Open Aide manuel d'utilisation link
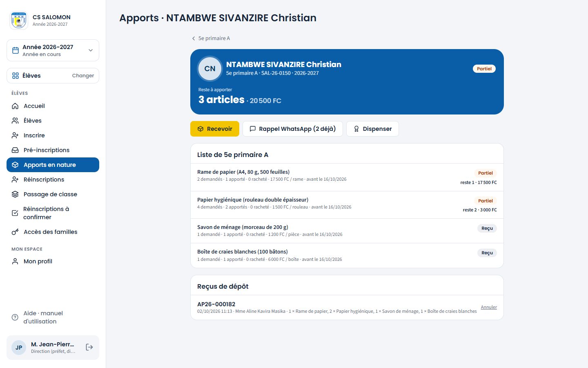Image resolution: width=588 pixels, height=368 pixels. tap(53, 317)
